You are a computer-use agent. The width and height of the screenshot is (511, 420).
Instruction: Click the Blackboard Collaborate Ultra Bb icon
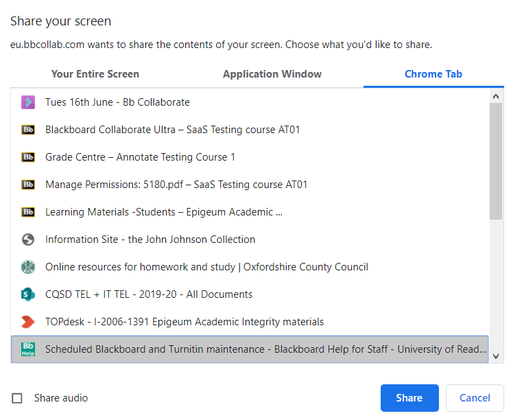(x=28, y=130)
